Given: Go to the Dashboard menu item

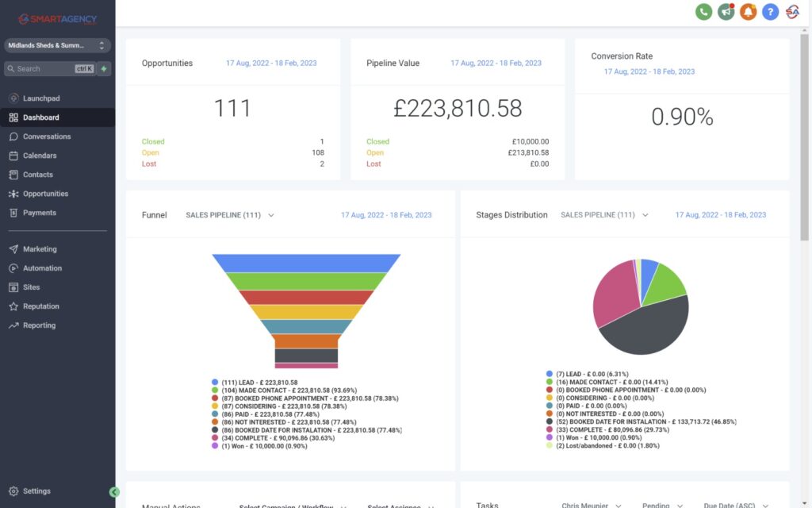Looking at the screenshot, I should [x=57, y=117].
